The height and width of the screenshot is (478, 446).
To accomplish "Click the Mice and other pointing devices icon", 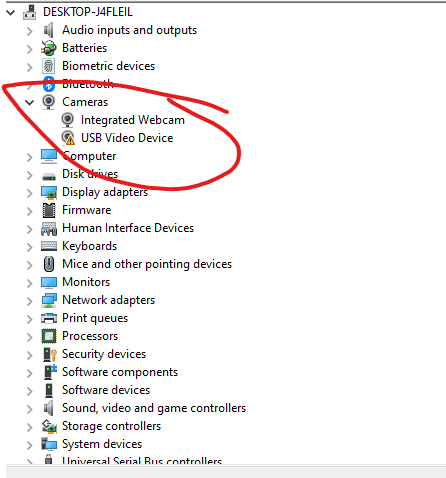I will point(49,264).
